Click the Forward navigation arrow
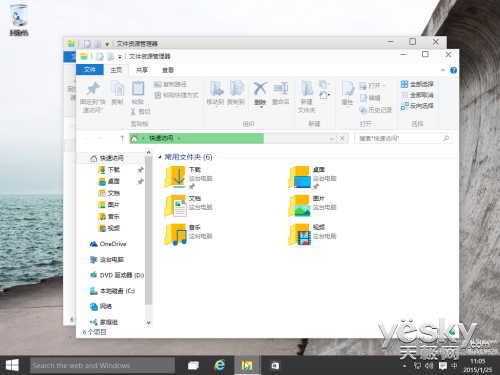Viewport: 500px width, 375px height. tap(100, 138)
